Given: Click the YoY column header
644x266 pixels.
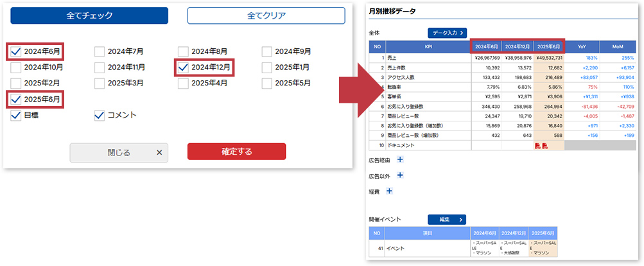Looking at the screenshot, I should point(581,47).
